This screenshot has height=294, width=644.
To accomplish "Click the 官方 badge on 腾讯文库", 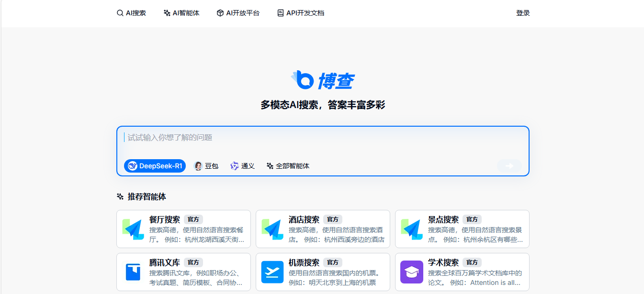I will click(x=193, y=262).
